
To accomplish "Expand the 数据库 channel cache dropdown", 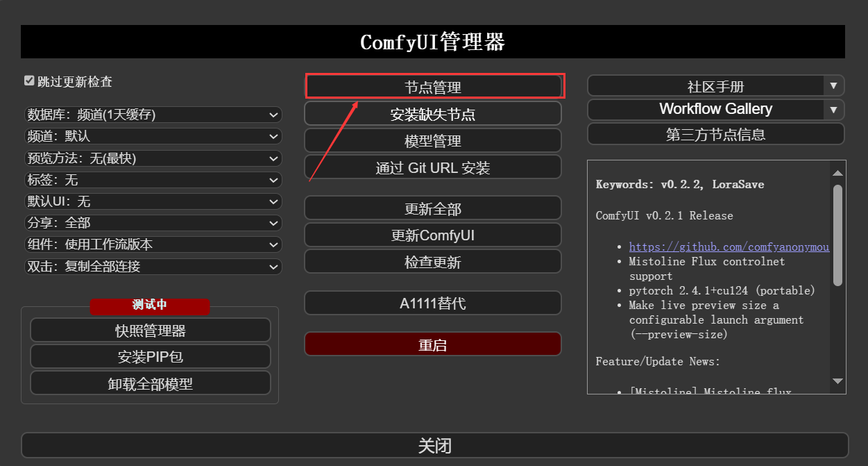I will point(153,115).
